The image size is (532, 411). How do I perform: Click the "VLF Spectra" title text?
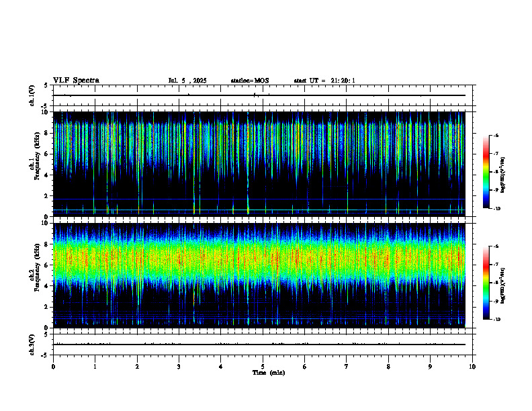click(76, 81)
